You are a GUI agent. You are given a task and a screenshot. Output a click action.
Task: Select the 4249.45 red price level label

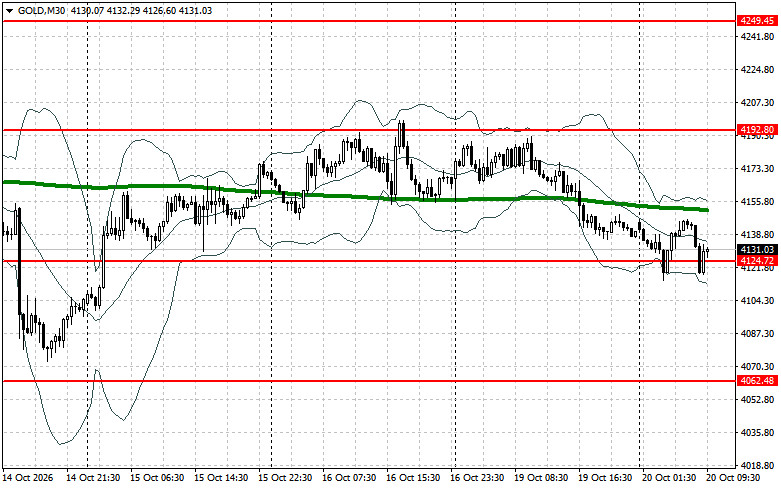pyautogui.click(x=757, y=21)
